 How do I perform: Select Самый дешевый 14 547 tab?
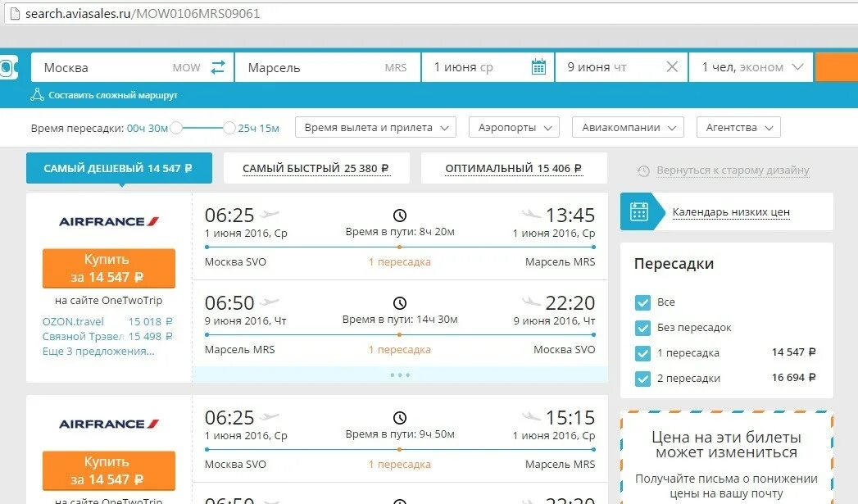point(119,168)
